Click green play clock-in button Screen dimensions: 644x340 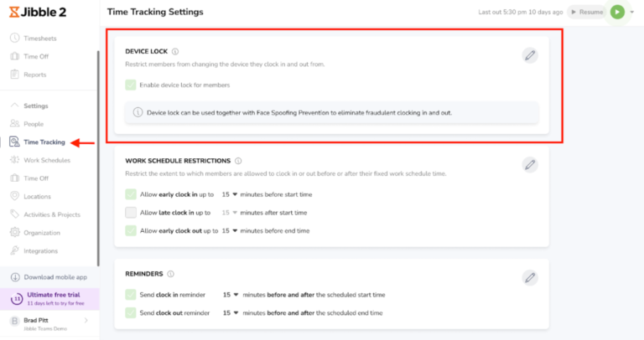pyautogui.click(x=617, y=12)
